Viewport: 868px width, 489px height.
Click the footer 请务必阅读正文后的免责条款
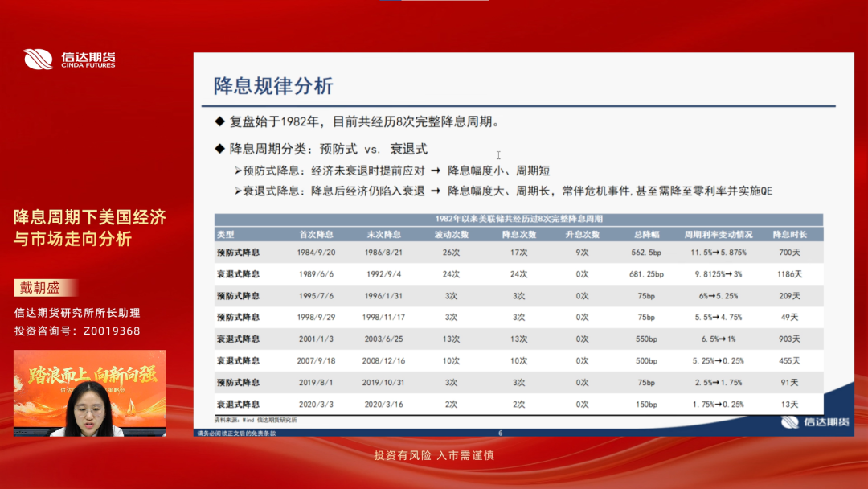point(236,433)
